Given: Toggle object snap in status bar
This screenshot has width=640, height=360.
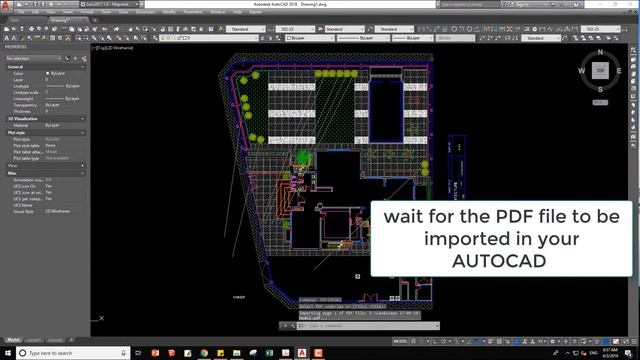Looking at the screenshot, I should point(477,341).
